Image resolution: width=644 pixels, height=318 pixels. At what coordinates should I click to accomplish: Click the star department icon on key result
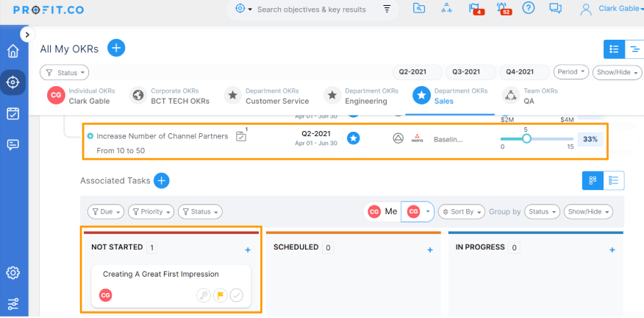click(x=353, y=139)
